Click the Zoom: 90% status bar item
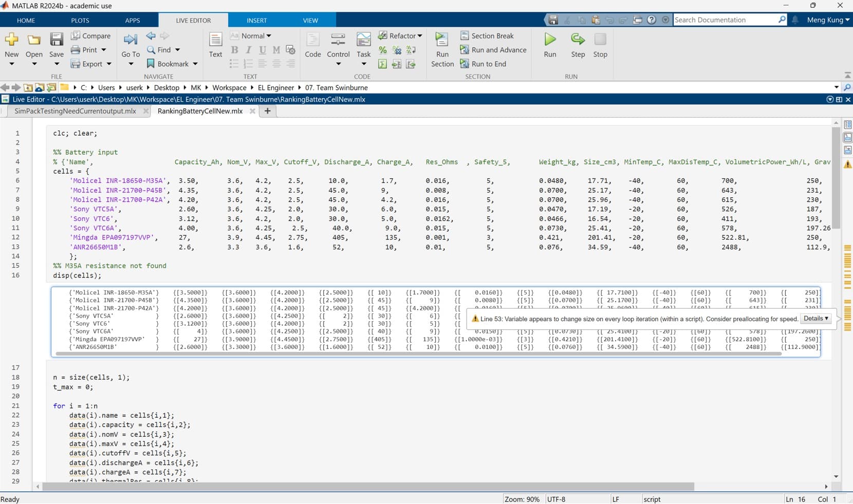853x504 pixels. 522,499
